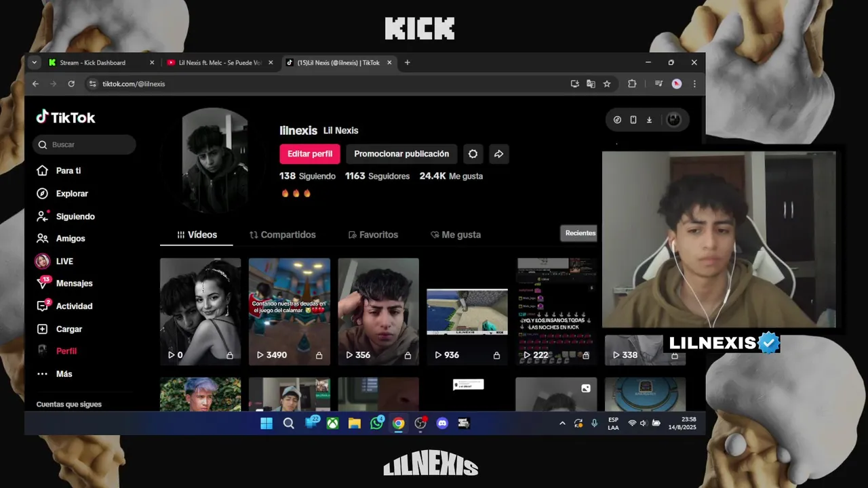Open the Chrome profile avatar
868x488 pixels.
(x=677, y=84)
